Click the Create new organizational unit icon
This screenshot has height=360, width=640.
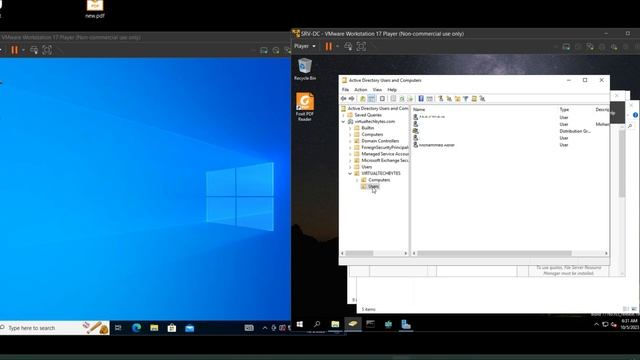tap(458, 99)
